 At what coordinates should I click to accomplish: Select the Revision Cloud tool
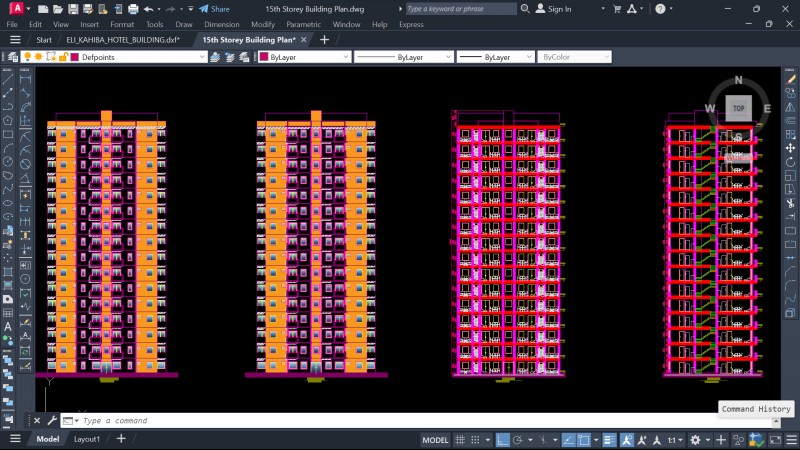(x=8, y=176)
